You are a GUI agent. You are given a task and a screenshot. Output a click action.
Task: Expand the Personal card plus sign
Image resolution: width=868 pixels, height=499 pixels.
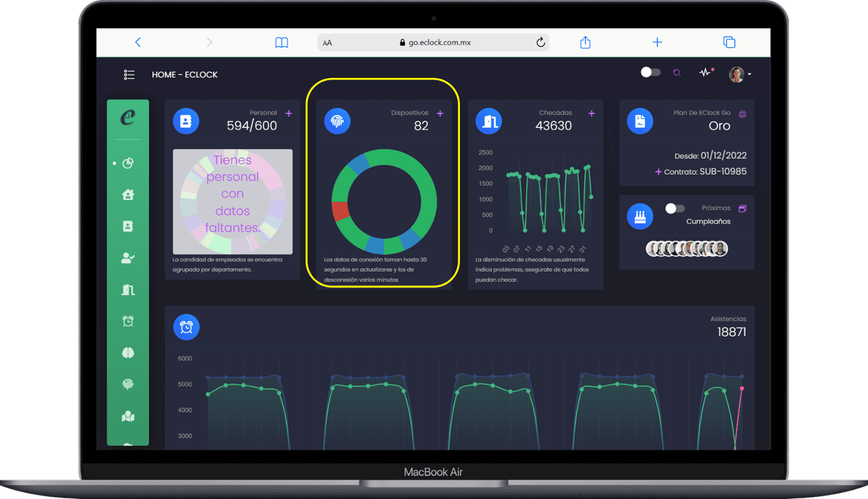[x=289, y=113]
